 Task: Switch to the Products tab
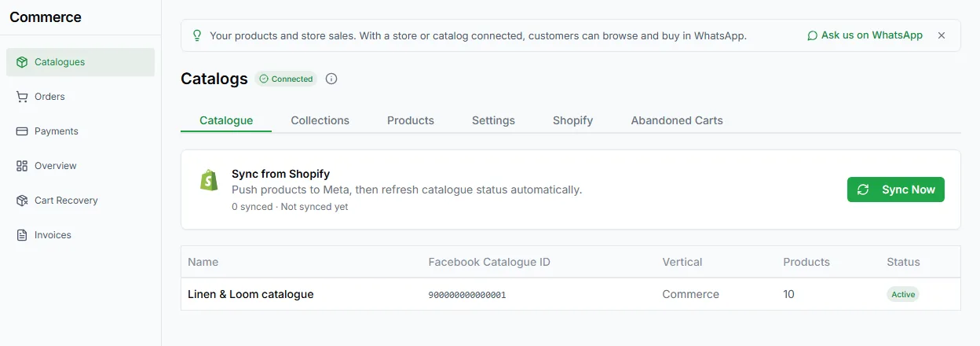(x=411, y=120)
